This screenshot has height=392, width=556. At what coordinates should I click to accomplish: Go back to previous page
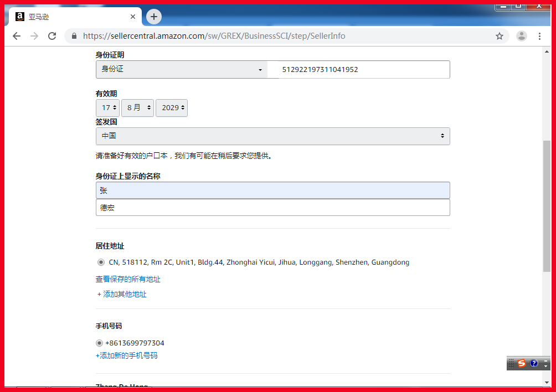pyautogui.click(x=16, y=36)
